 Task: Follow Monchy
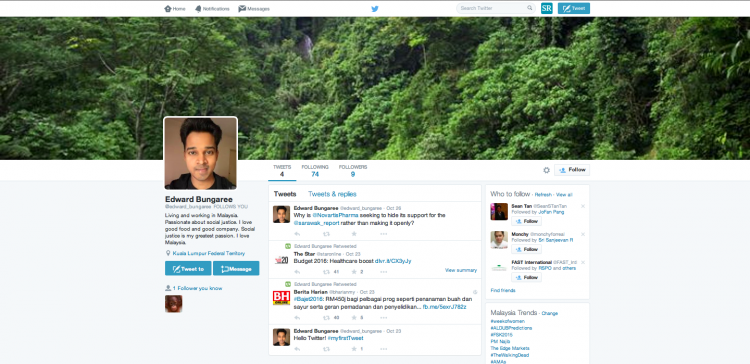[x=526, y=249]
